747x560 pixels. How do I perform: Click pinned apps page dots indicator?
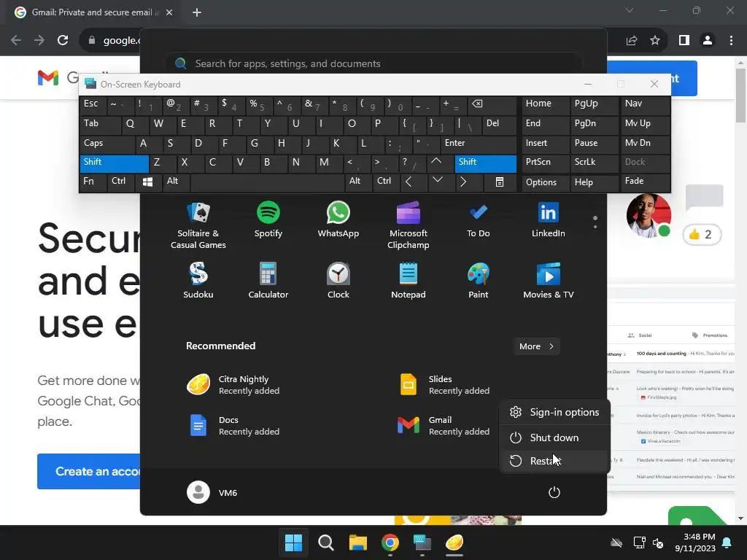[595, 222]
